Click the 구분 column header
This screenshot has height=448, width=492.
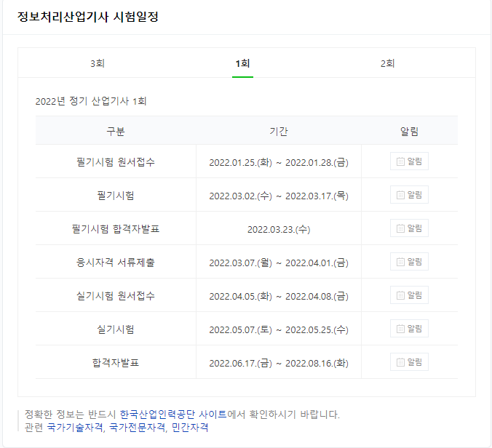point(116,131)
